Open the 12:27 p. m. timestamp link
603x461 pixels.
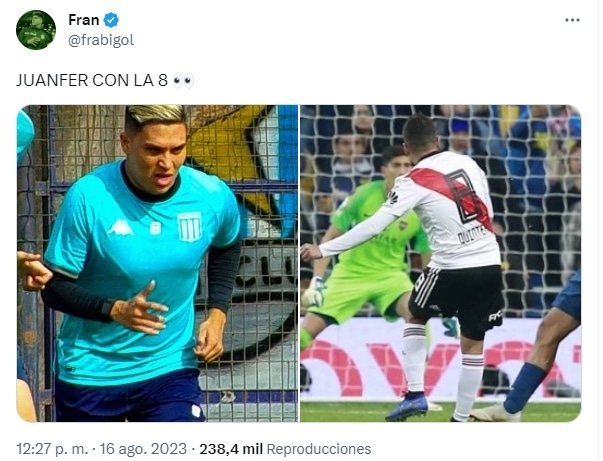point(52,449)
